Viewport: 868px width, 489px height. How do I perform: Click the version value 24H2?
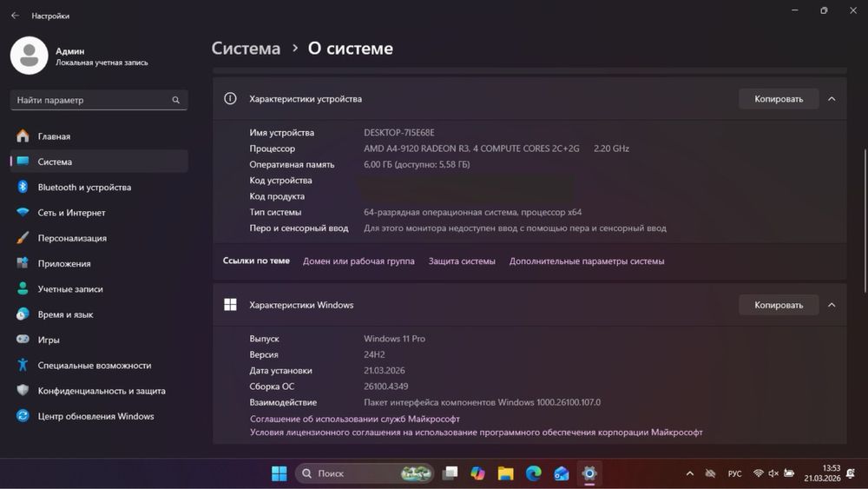(374, 354)
